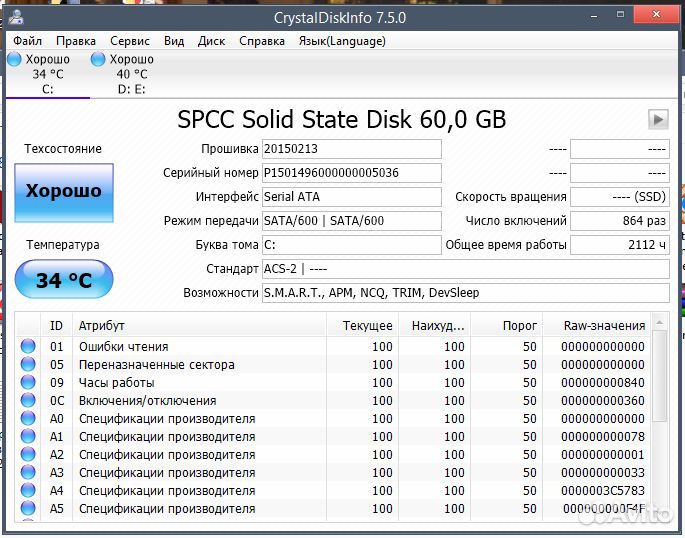
Task: Click raw value 000000000033
Action: [x=602, y=473]
